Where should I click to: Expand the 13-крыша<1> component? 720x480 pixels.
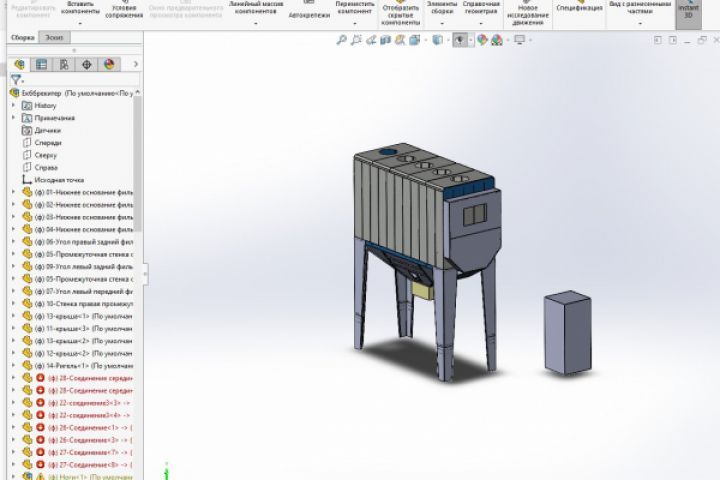click(14, 316)
